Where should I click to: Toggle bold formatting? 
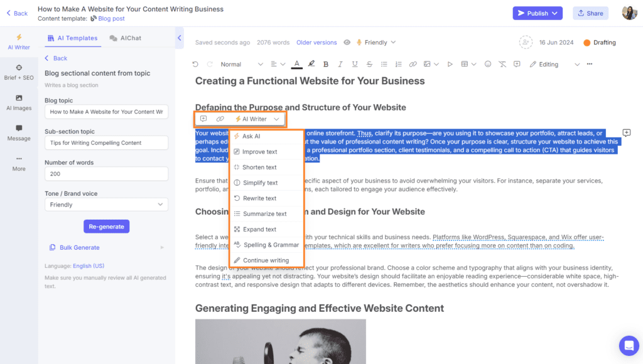tap(326, 65)
